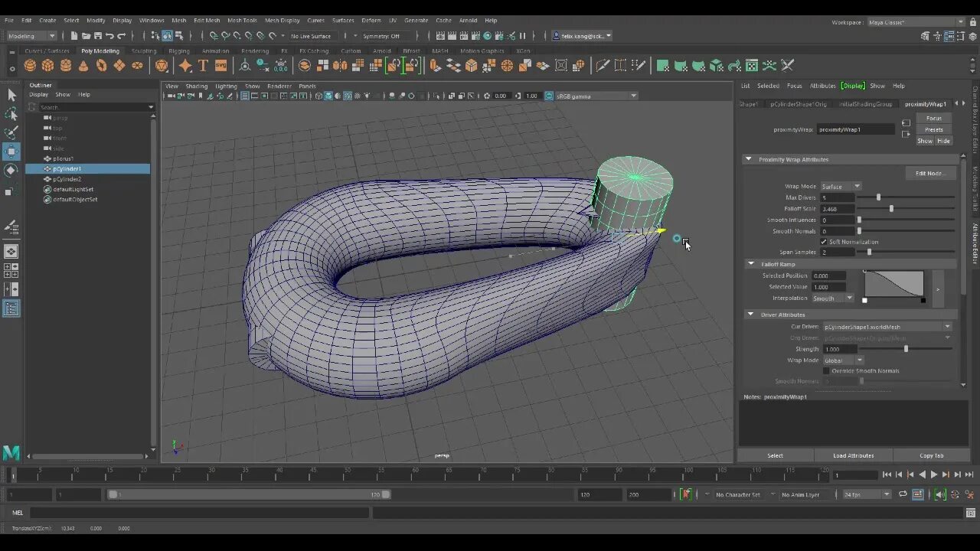Viewport: 980px width, 551px height.
Task: Open the Wrap Mode Surface dropdown
Action: 841,187
